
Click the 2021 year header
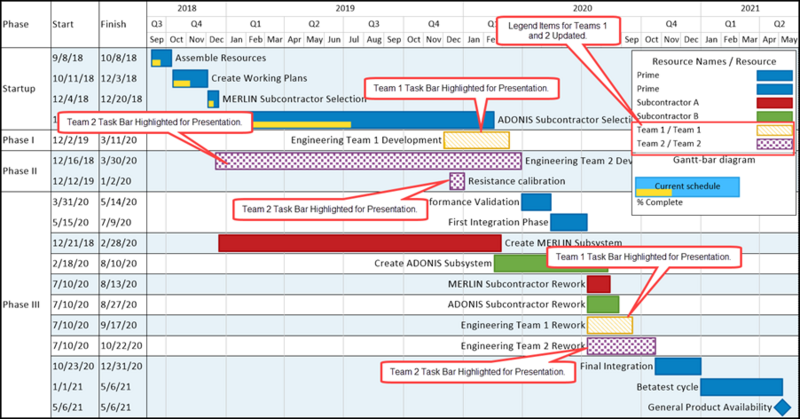point(750,9)
